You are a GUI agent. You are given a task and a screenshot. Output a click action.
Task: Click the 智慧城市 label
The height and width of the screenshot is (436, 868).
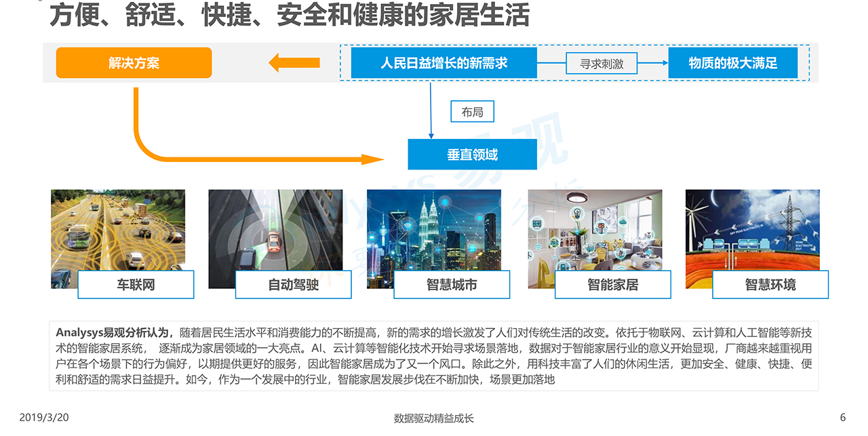pos(452,285)
